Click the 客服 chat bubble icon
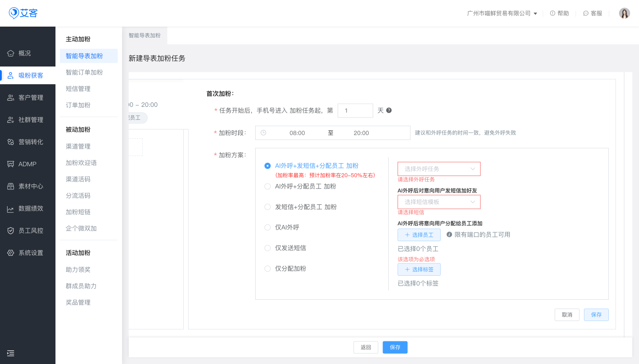Image resolution: width=639 pixels, height=364 pixels. (586, 13)
